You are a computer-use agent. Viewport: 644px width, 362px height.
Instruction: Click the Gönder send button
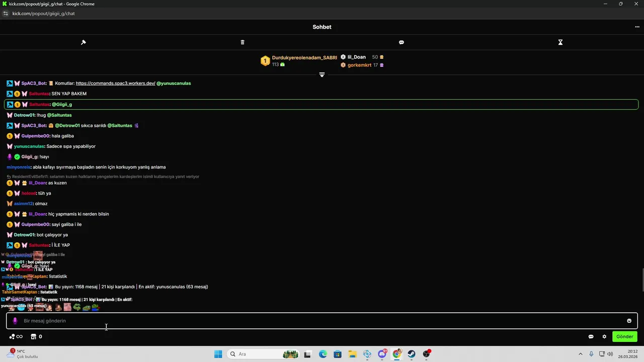(x=625, y=337)
